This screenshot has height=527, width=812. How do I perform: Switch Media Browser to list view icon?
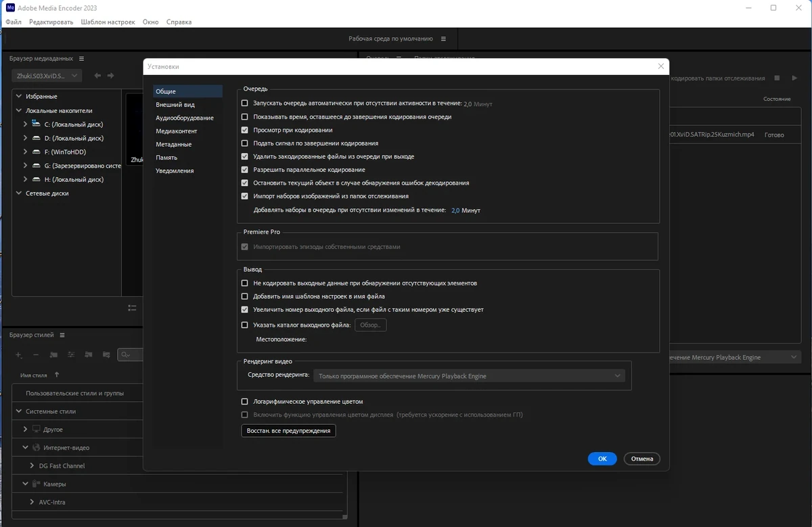(133, 308)
